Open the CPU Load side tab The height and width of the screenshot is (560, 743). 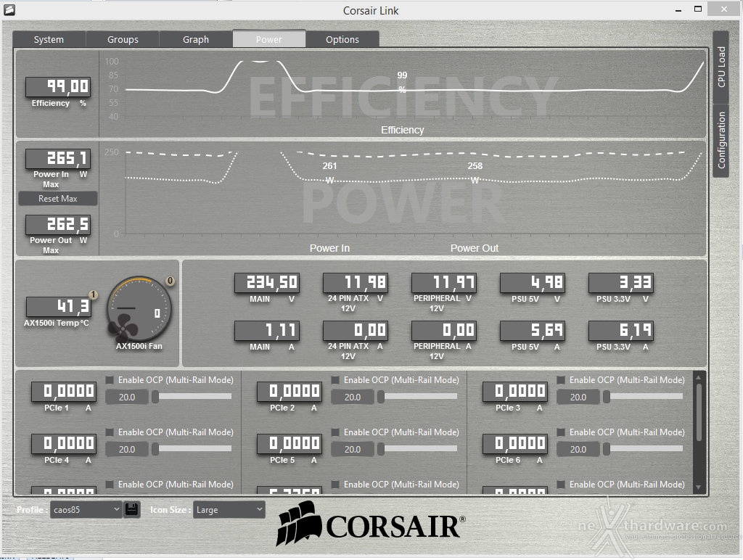pos(721,67)
